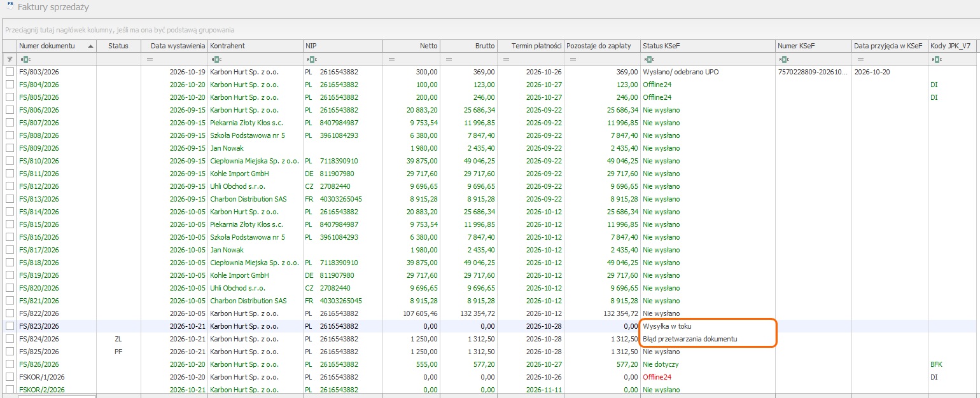Sort by the Brutto column header

point(468,46)
